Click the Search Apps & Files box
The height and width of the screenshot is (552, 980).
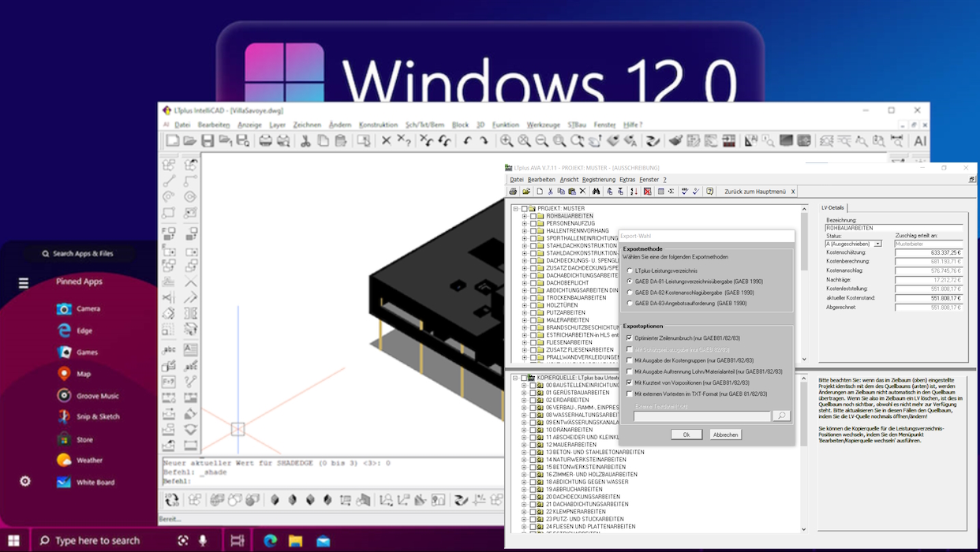[x=78, y=253]
